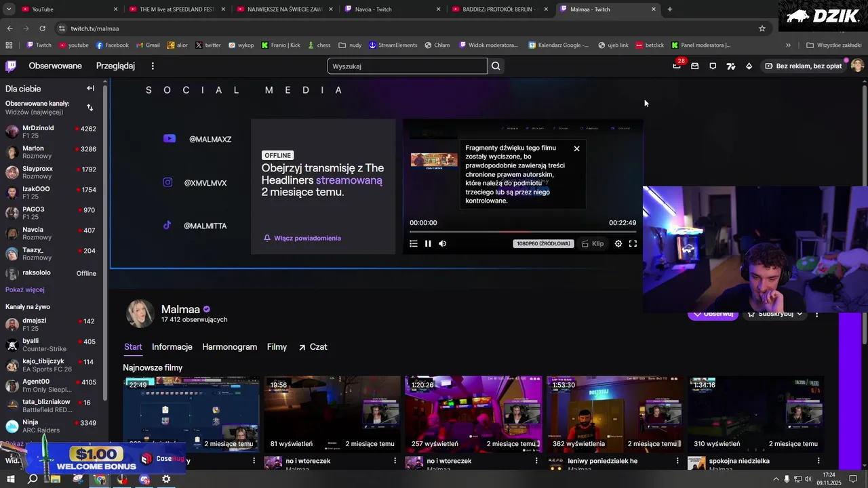Switch to the Navcia - Twitch browser tab

click(x=392, y=9)
